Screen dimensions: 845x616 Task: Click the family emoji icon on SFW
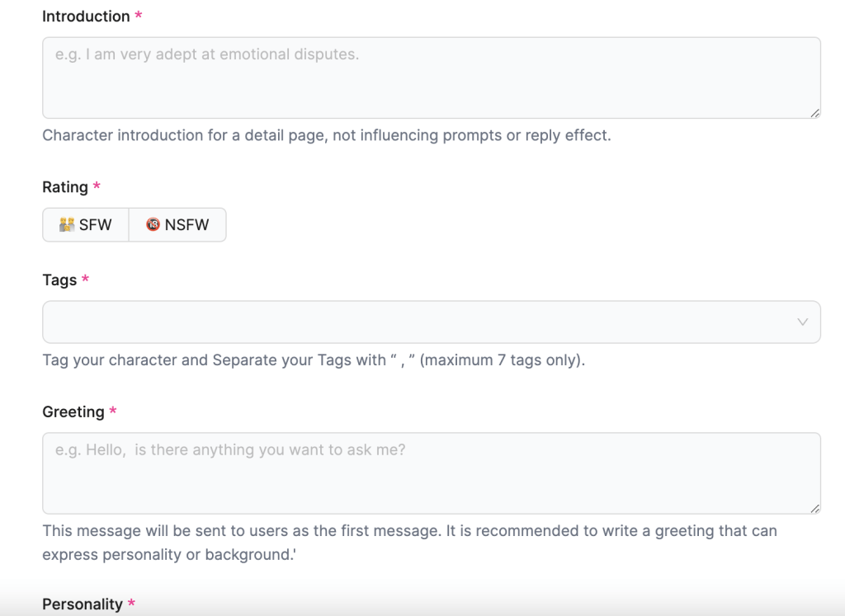67,225
